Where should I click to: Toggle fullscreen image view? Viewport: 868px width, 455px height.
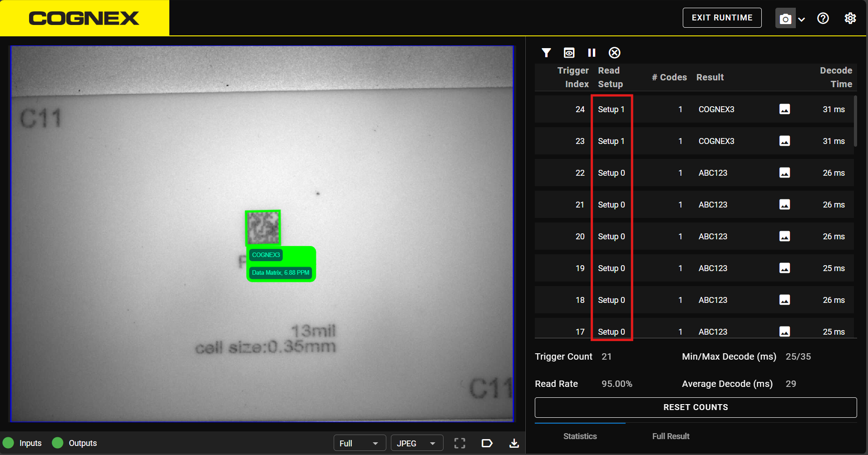coord(459,443)
